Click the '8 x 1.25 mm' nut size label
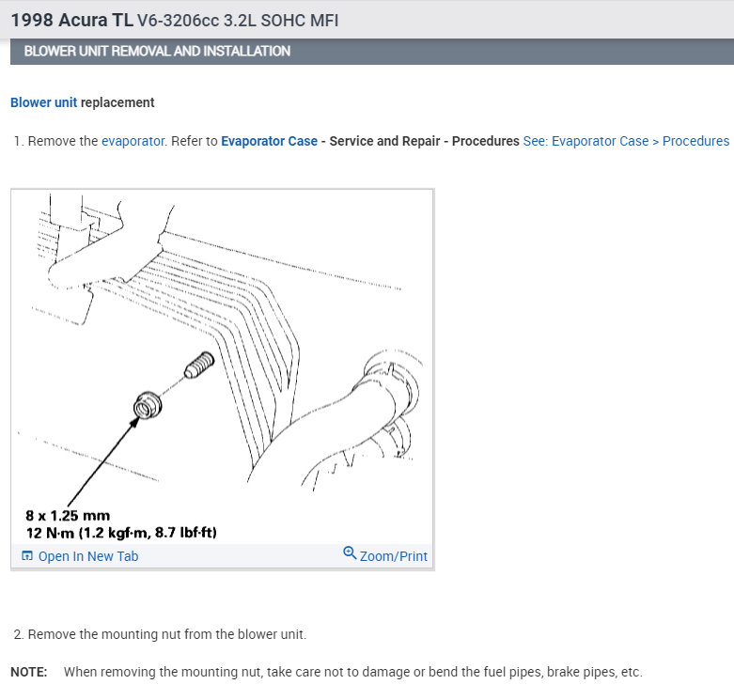This screenshot has height=700, width=734. coord(68,516)
